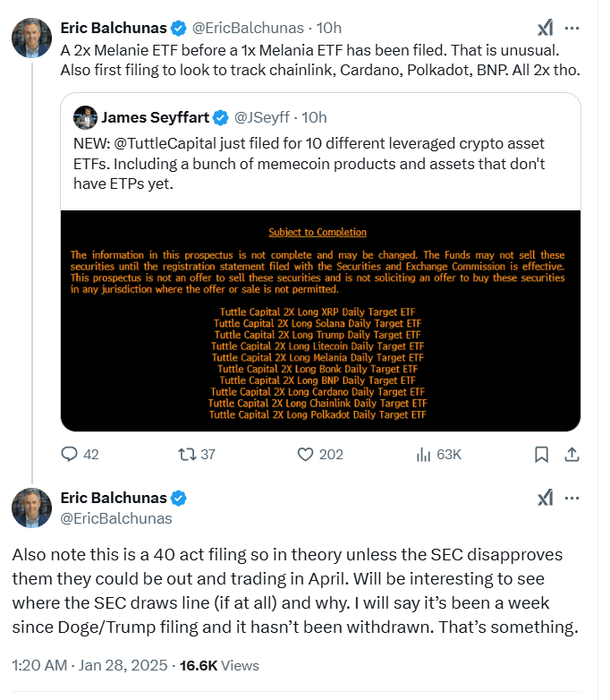Screen dimensions: 610x700
Task: Click the Grok icon on second tweet
Action: 544,499
